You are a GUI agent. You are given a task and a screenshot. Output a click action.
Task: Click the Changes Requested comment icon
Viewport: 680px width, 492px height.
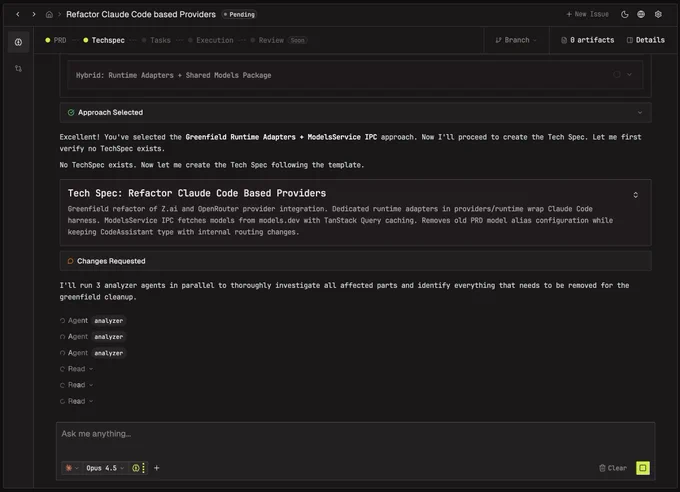coord(70,261)
